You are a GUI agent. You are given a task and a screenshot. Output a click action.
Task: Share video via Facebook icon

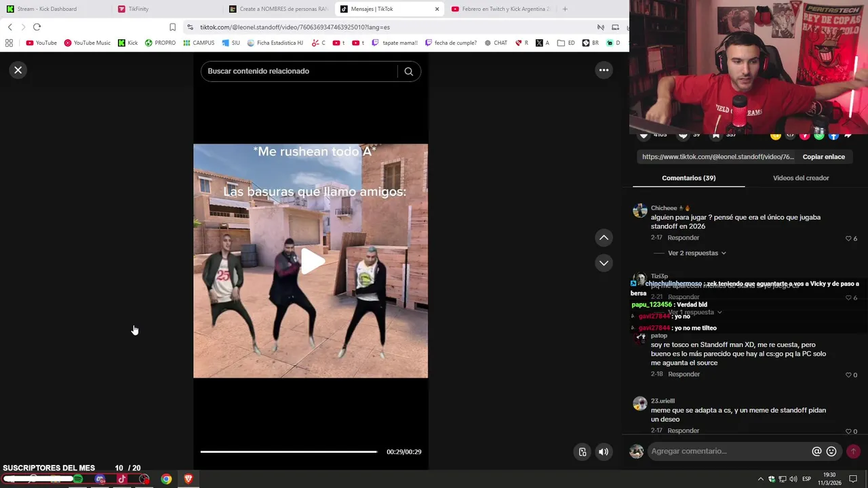pyautogui.click(x=833, y=135)
